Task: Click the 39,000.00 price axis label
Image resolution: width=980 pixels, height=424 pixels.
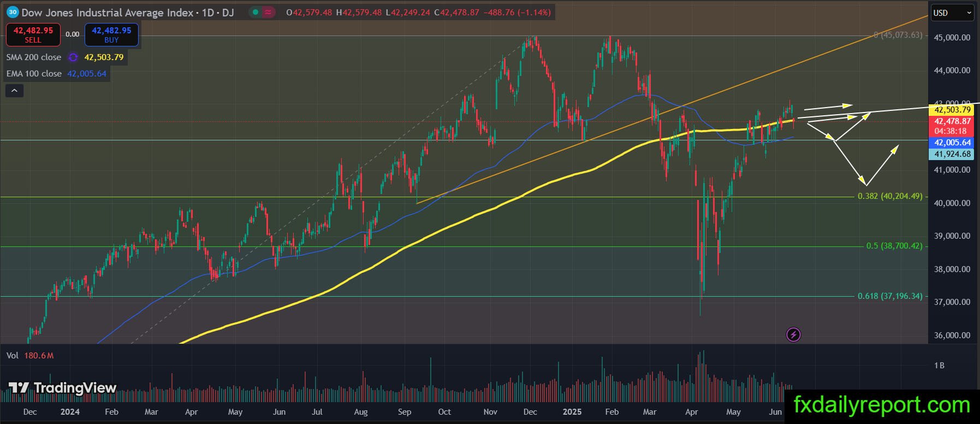Action: (x=952, y=235)
